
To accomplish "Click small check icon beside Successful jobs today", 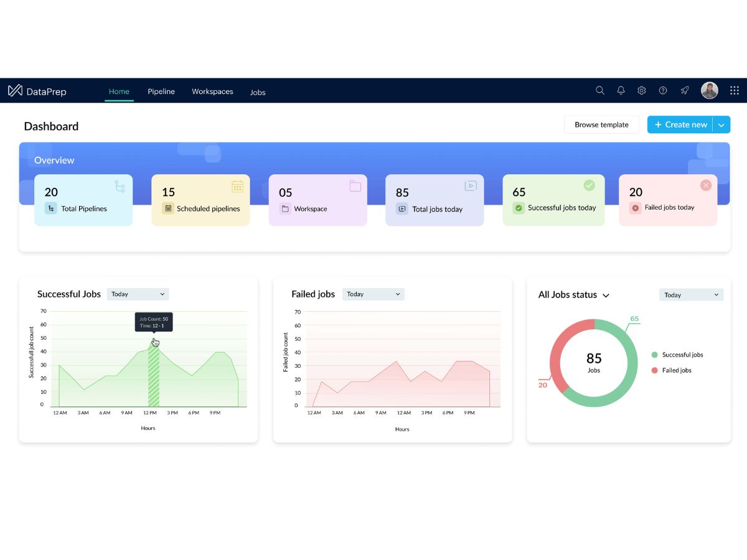I will (519, 208).
